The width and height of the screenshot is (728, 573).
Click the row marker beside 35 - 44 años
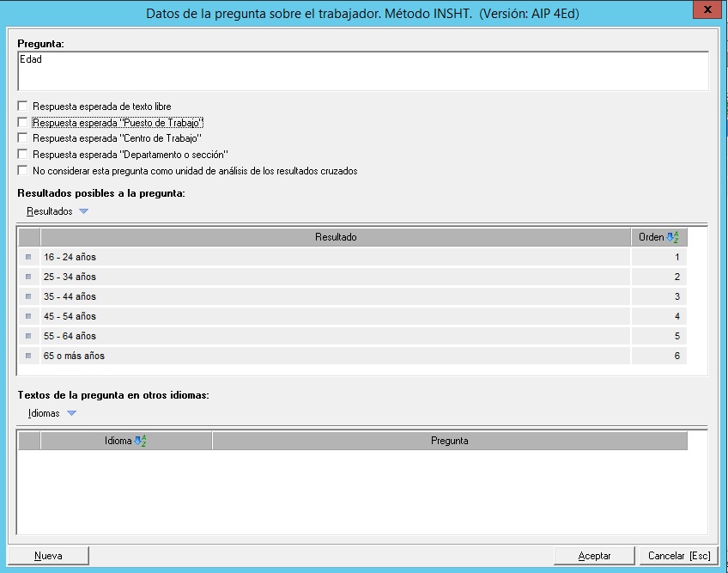28,296
